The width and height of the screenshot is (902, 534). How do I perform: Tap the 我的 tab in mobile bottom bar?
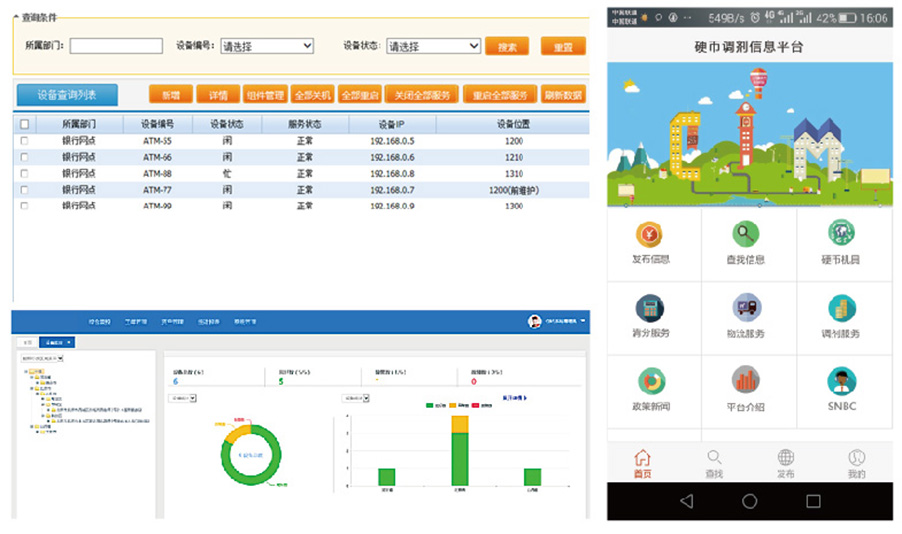point(856,463)
